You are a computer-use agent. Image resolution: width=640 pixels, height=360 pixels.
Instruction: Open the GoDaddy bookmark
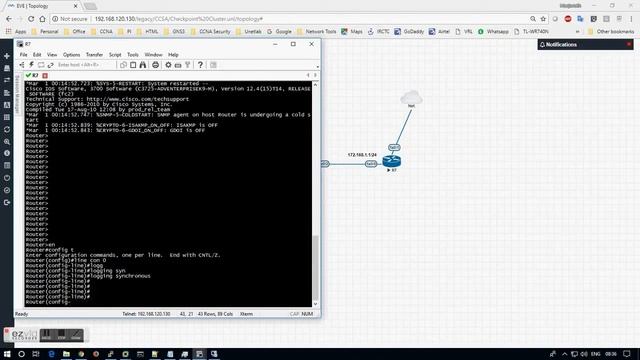(409, 31)
